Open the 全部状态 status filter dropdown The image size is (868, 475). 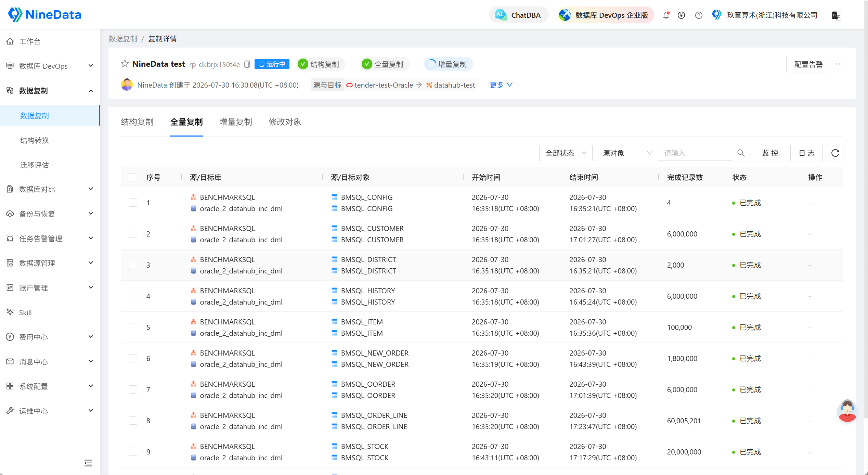click(x=566, y=153)
